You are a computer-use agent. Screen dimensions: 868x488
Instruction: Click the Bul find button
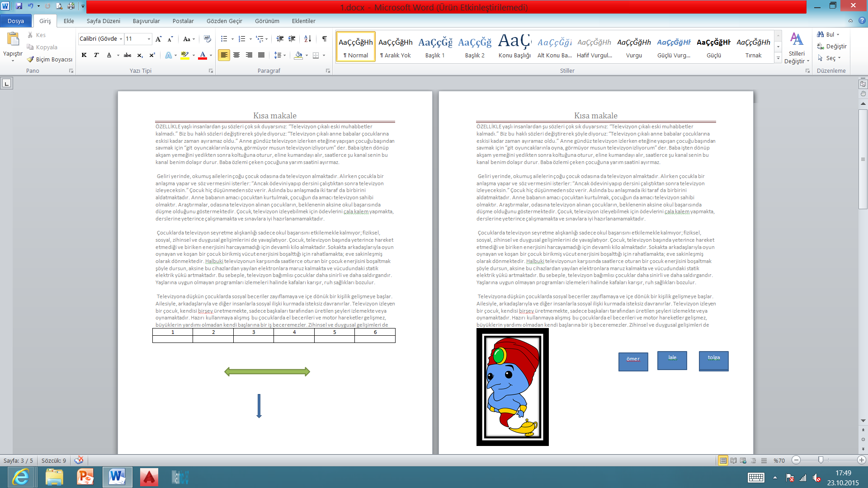[828, 34]
